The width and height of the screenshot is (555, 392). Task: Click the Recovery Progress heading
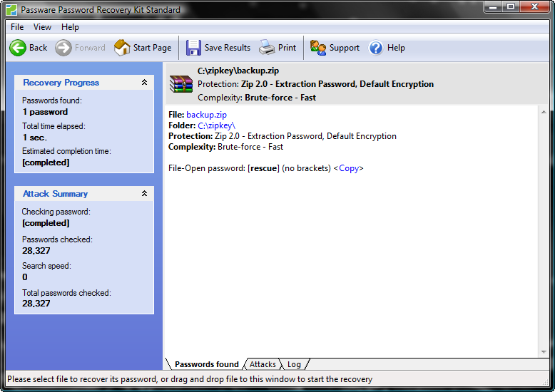[x=61, y=83]
